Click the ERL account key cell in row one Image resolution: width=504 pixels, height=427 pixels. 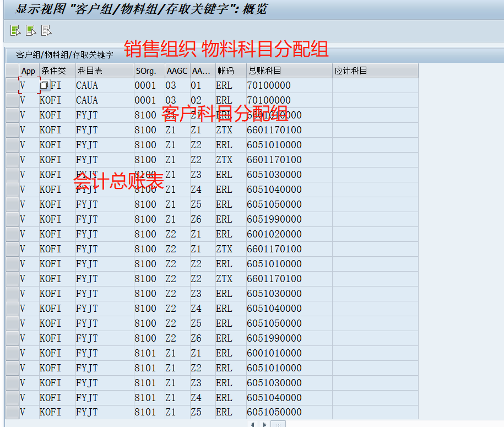[224, 85]
